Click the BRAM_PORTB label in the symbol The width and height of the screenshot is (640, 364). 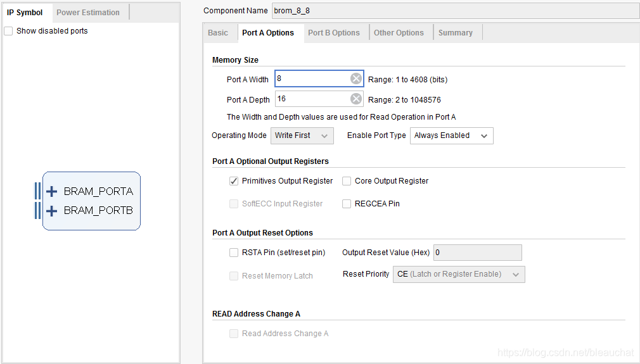(98, 210)
